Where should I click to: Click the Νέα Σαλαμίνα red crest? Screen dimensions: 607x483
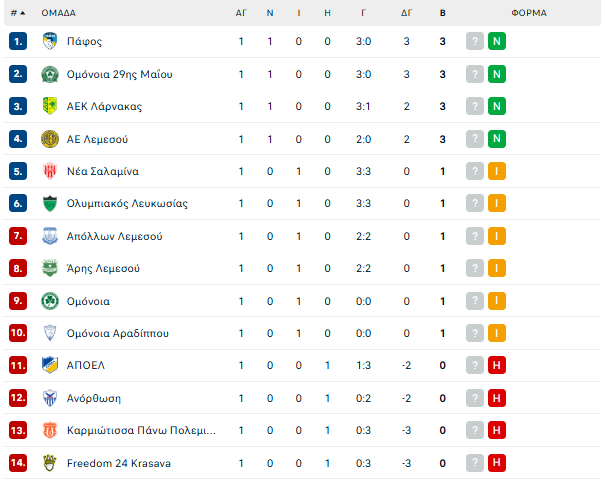click(x=50, y=171)
